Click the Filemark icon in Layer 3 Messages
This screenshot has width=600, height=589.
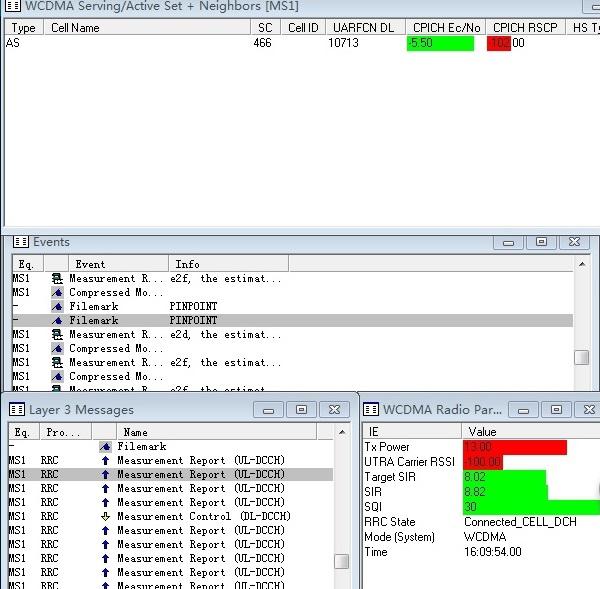[x=105, y=446]
